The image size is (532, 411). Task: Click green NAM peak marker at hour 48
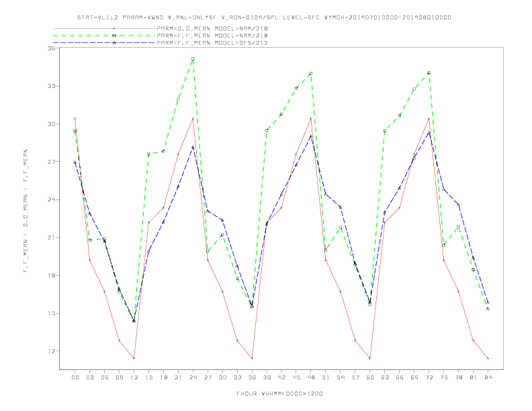pos(311,73)
